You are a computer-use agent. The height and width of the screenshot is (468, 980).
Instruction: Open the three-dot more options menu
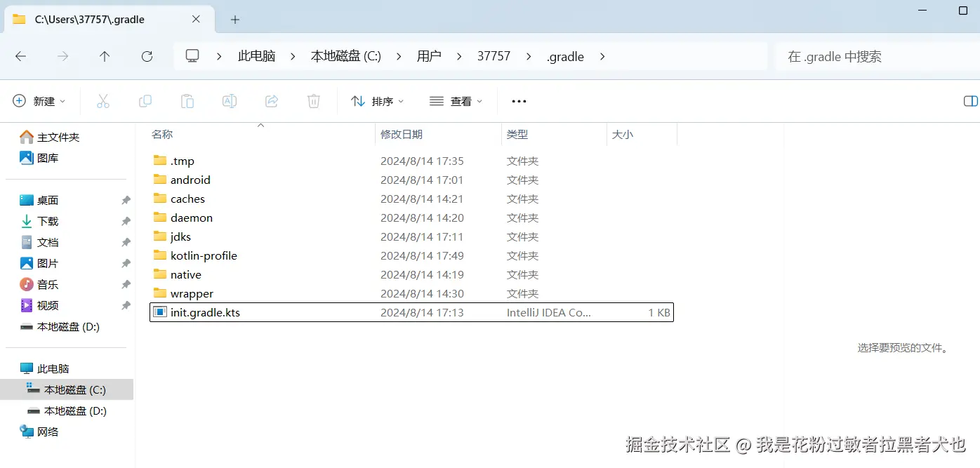(519, 101)
